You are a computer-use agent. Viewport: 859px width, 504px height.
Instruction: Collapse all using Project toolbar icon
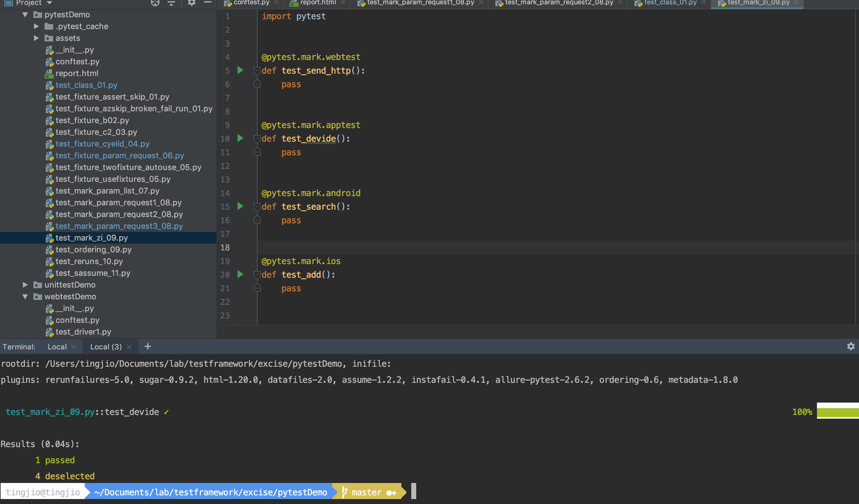click(x=171, y=3)
